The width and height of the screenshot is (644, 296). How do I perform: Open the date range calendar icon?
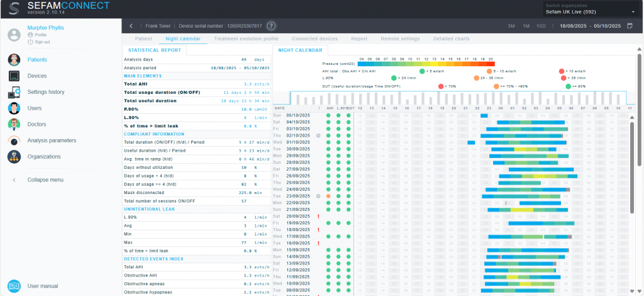point(629,26)
